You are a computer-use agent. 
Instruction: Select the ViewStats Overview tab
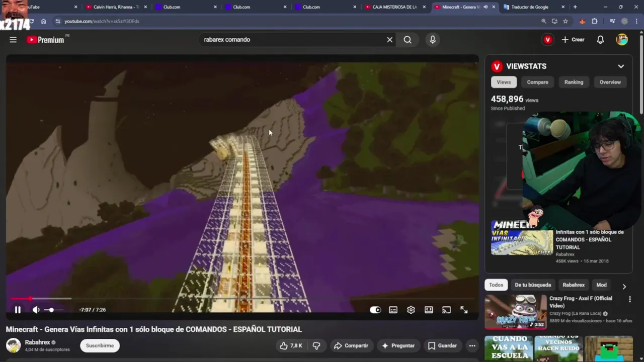[610, 82]
